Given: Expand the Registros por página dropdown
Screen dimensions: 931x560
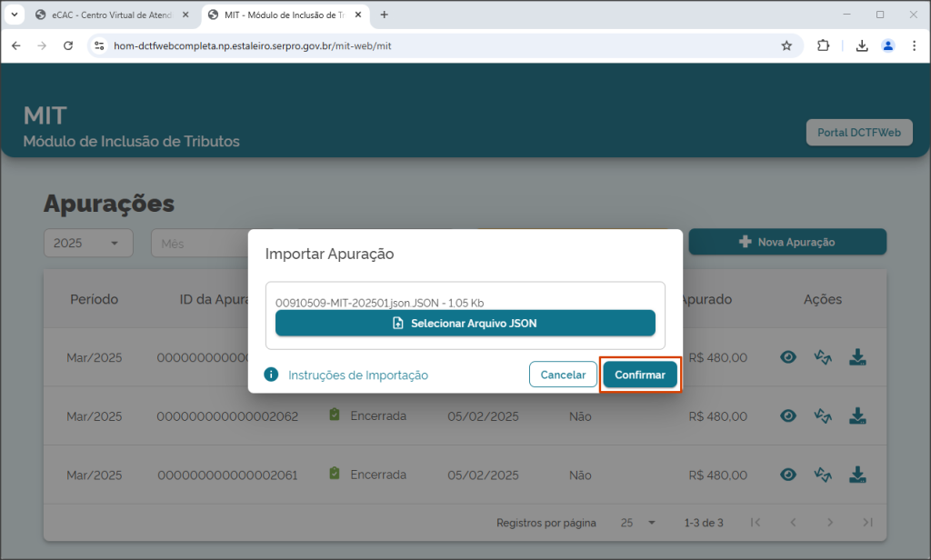Looking at the screenshot, I should pos(637,523).
